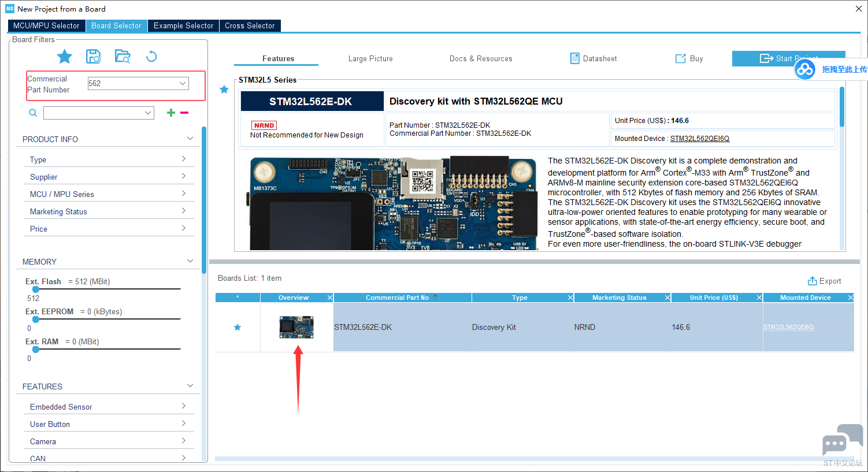This screenshot has width=868, height=472.
Task: Click the search magnifier icon
Action: (x=33, y=113)
